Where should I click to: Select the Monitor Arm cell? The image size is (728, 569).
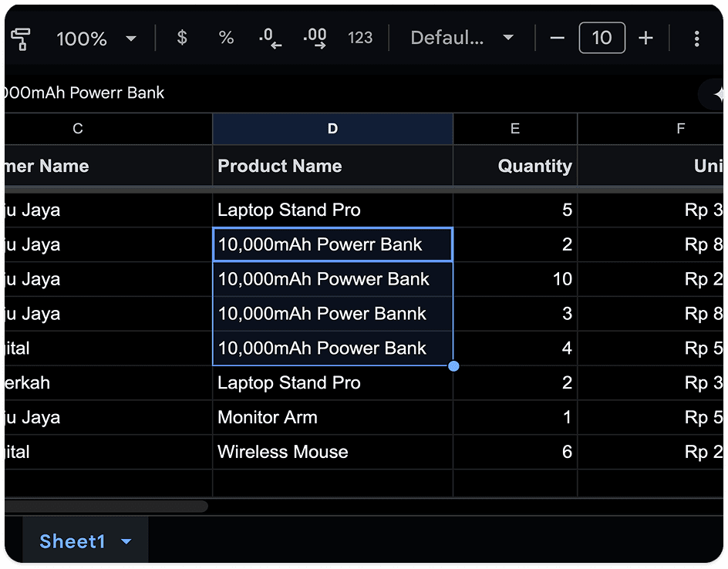[332, 417]
